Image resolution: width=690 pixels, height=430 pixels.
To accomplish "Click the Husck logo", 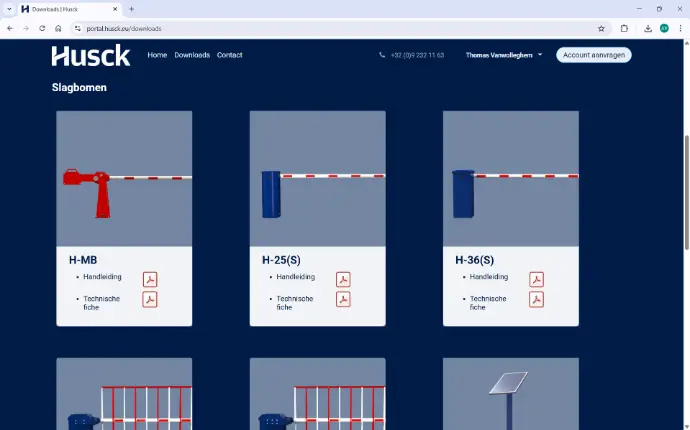I will [x=91, y=55].
